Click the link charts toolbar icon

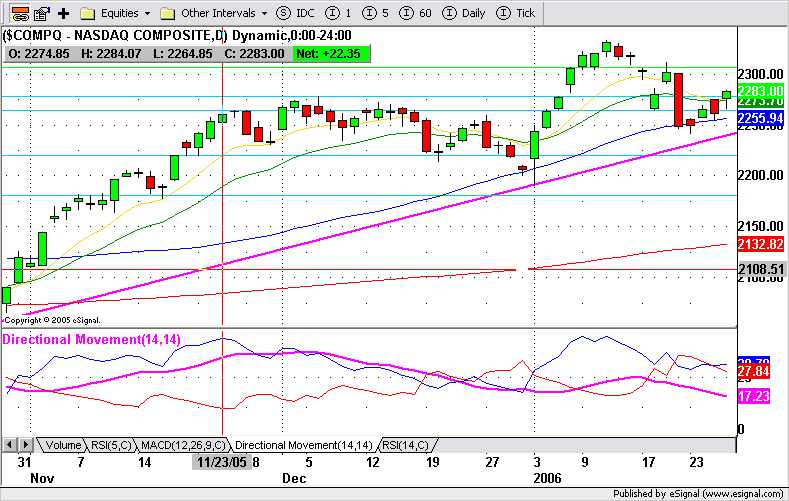click(x=20, y=13)
